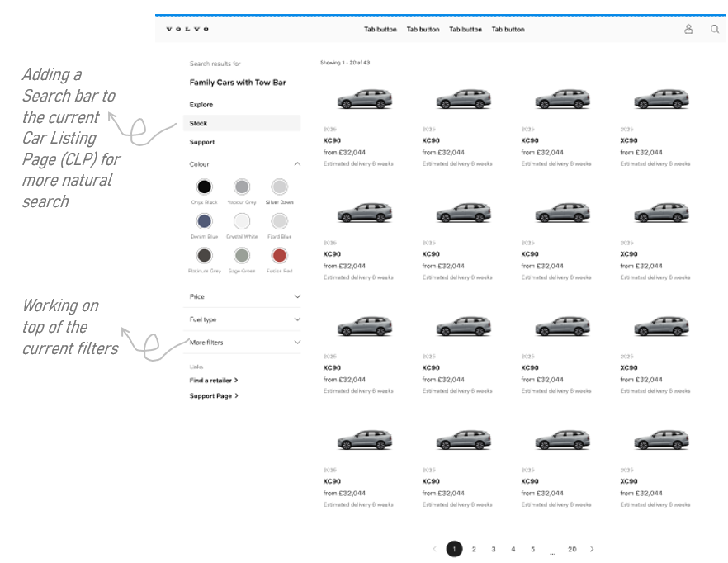
Task: Pick the Vapour Grey colour swatch
Action: 242,187
